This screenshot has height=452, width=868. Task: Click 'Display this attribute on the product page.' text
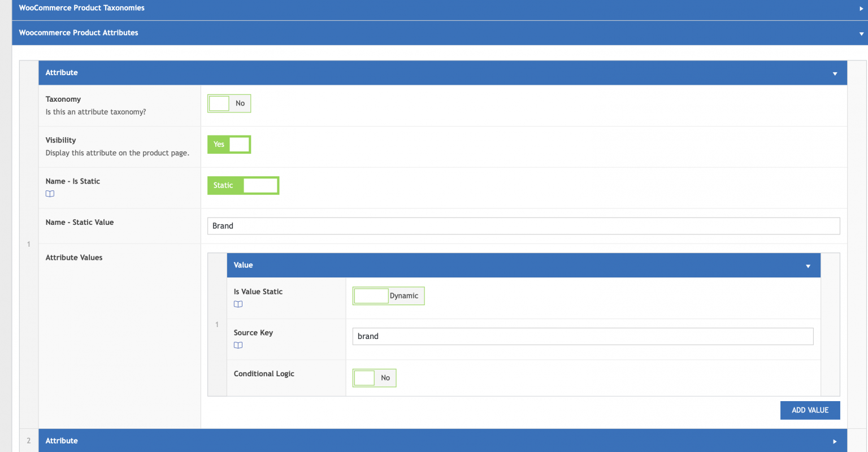coord(118,153)
